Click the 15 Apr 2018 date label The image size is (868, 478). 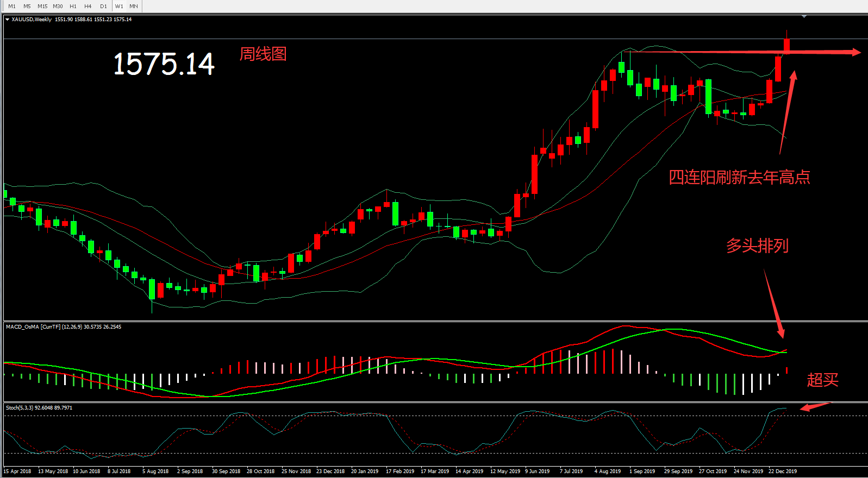[x=17, y=471]
